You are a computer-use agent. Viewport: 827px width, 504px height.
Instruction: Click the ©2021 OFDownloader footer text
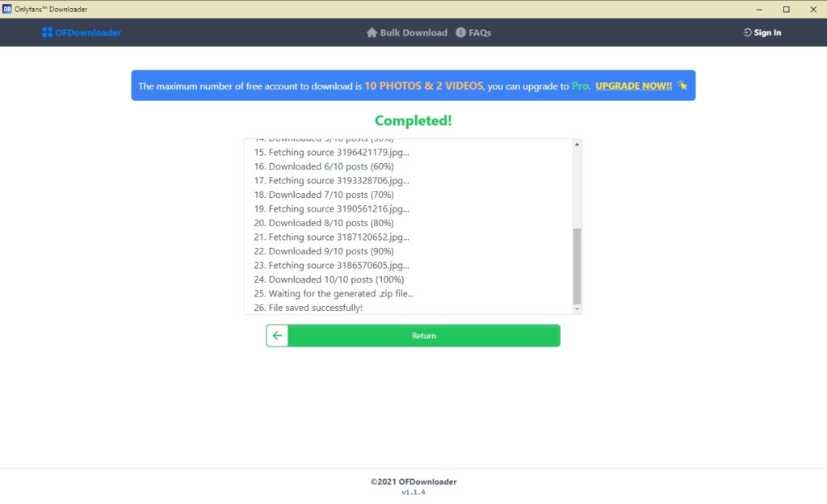coord(413,482)
